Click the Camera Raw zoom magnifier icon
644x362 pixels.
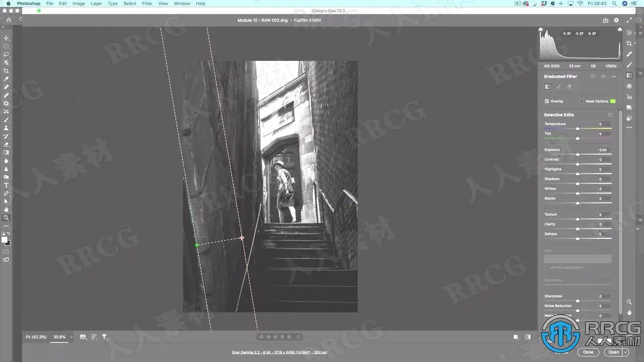629,302
